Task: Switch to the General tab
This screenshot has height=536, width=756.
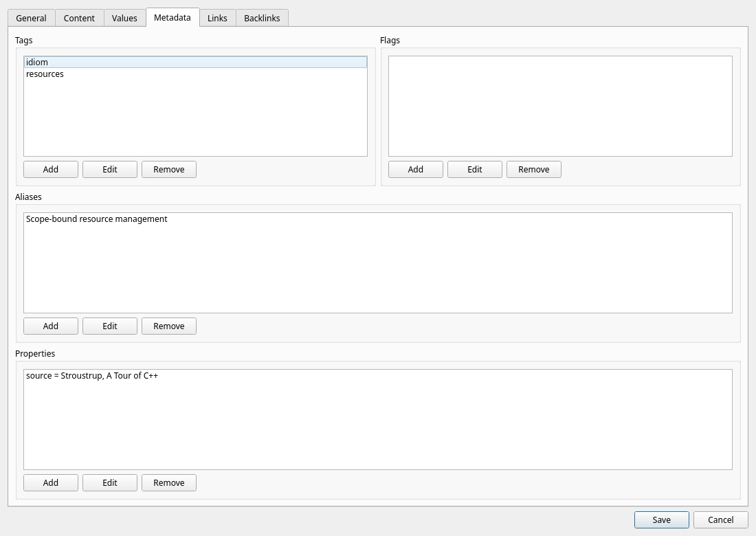Action: 32,18
